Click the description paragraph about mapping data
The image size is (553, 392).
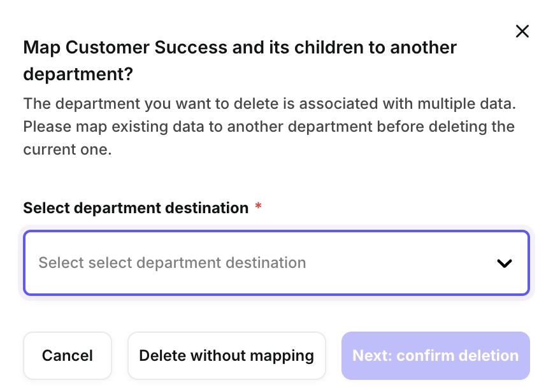pos(269,126)
